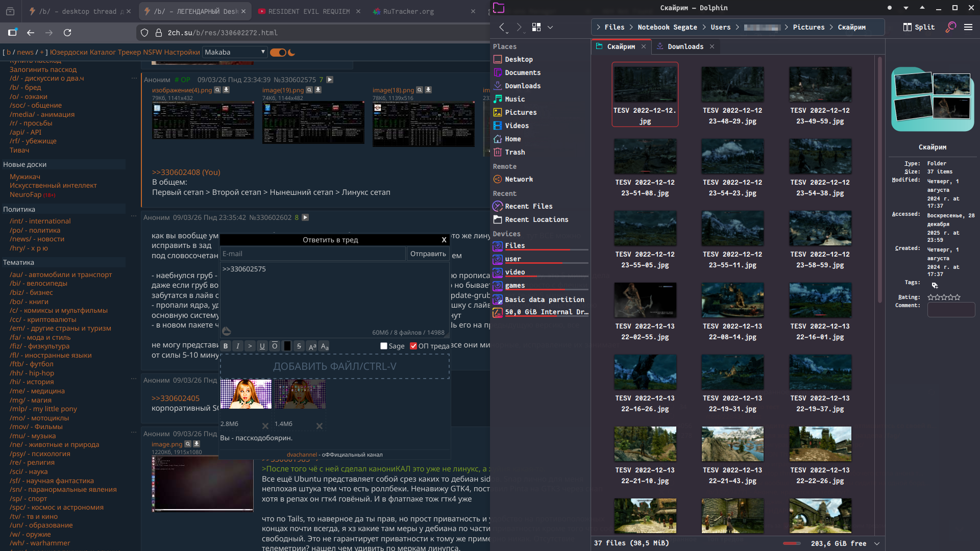Click the spoiler black box button
Viewport: 980px width, 551px height.
[x=287, y=346]
